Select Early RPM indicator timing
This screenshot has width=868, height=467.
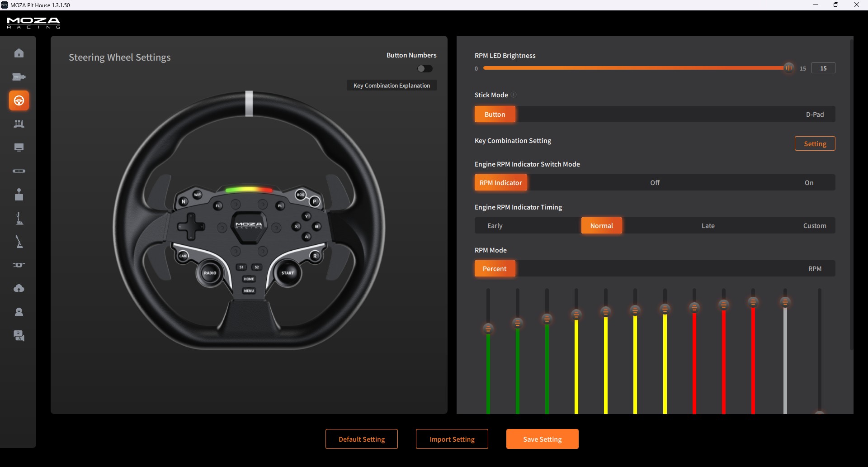(x=495, y=226)
